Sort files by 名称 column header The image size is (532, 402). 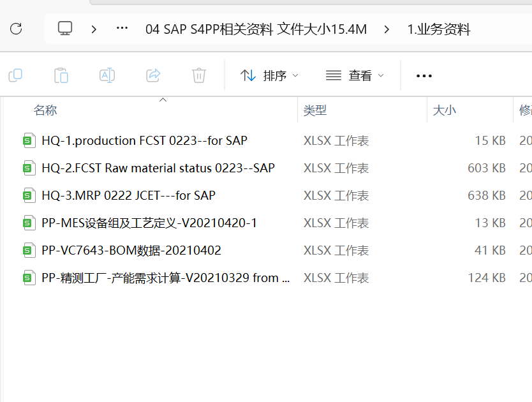point(46,110)
